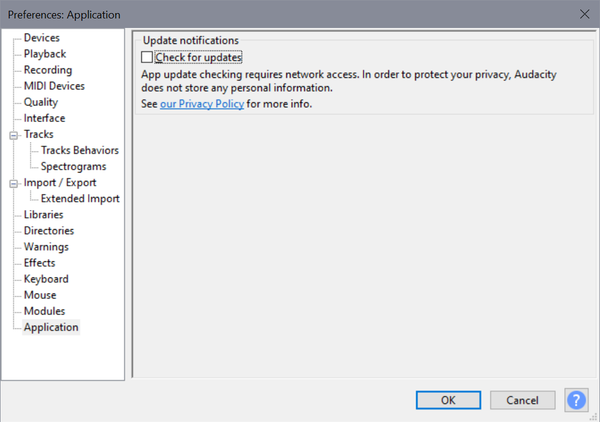Viewport: 600px width, 422px height.
Task: Select the Modules category
Action: coord(44,311)
